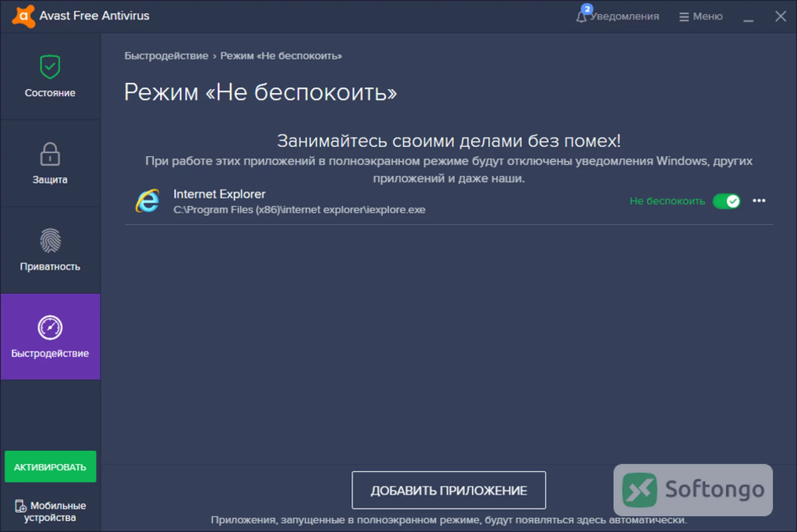Screen dimensions: 797x532
Task: Open more options for Internet Explorer row
Action: coord(759,201)
